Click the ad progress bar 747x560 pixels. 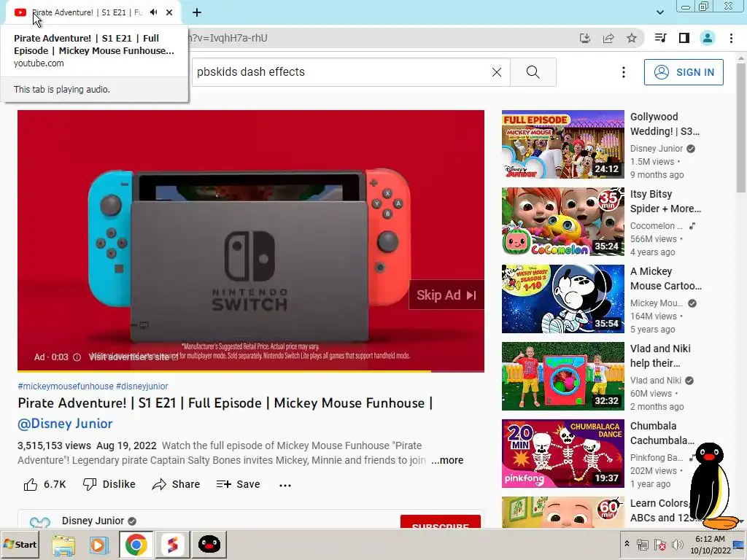click(251, 370)
